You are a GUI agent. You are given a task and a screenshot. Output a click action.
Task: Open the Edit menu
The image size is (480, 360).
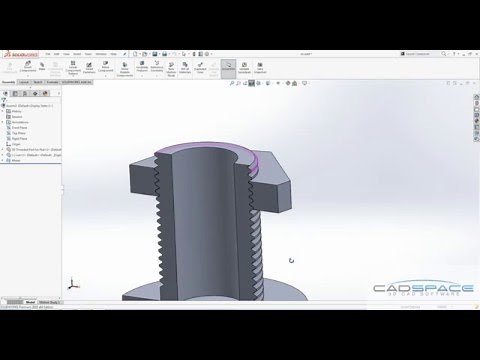pos(57,54)
